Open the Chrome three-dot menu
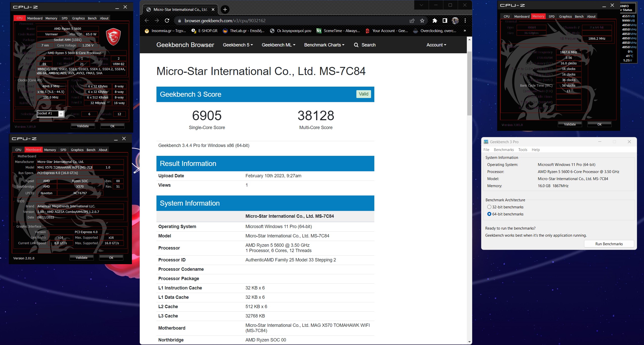The image size is (644, 345). pyautogui.click(x=465, y=21)
